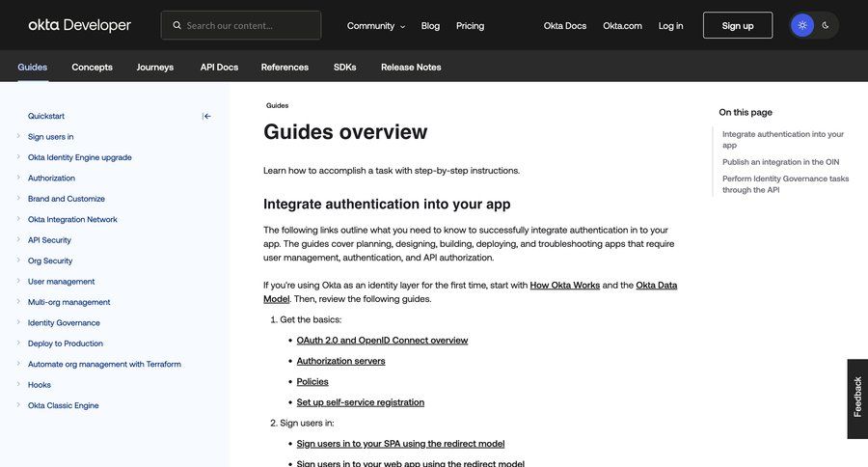Image resolution: width=868 pixels, height=467 pixels.
Task: Click the Sign up button
Action: coord(738,25)
